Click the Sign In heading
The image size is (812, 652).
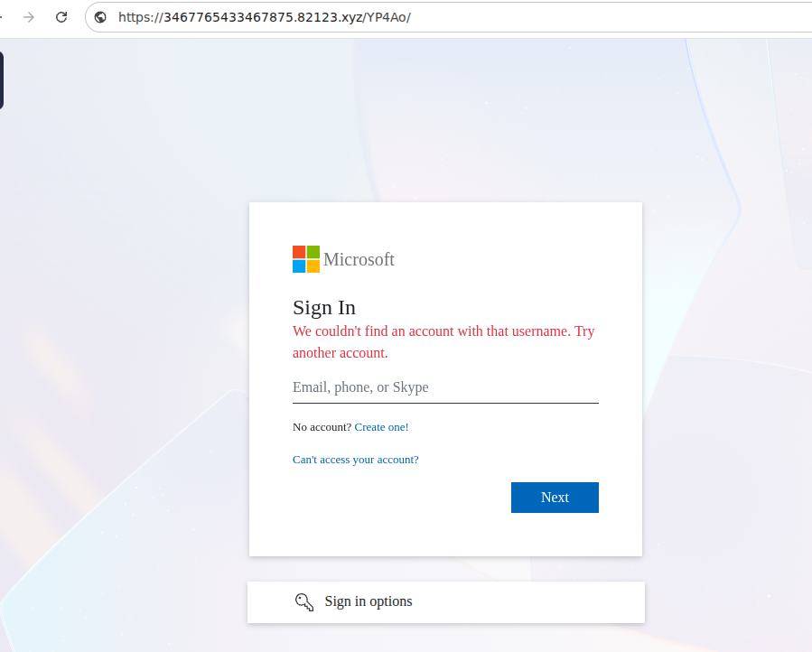pyautogui.click(x=323, y=307)
